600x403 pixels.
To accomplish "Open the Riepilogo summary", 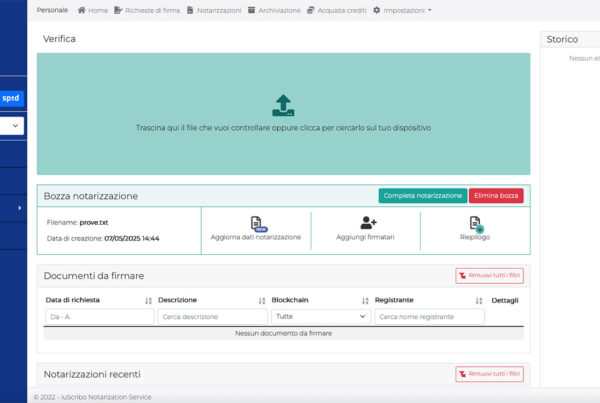I will [x=475, y=228].
